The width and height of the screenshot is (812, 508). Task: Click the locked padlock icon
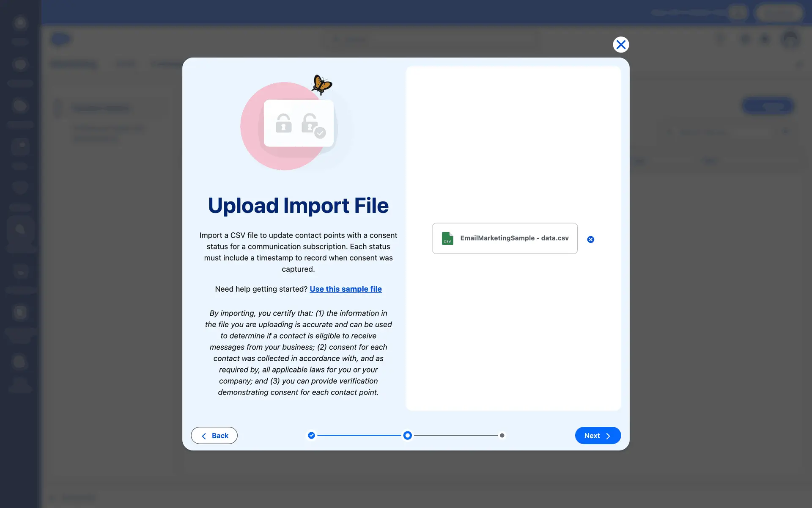pyautogui.click(x=283, y=123)
